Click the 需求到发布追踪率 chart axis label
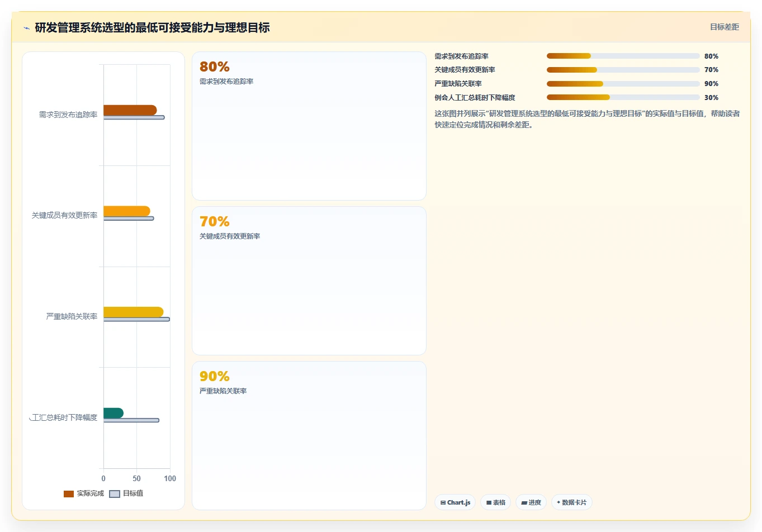Screen dimensions: 762x532 coord(68,115)
